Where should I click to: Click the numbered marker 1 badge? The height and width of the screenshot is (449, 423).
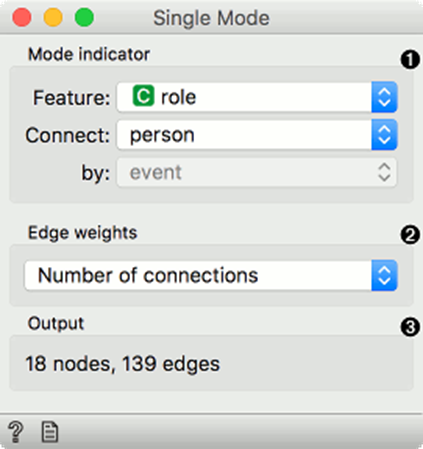(x=410, y=60)
